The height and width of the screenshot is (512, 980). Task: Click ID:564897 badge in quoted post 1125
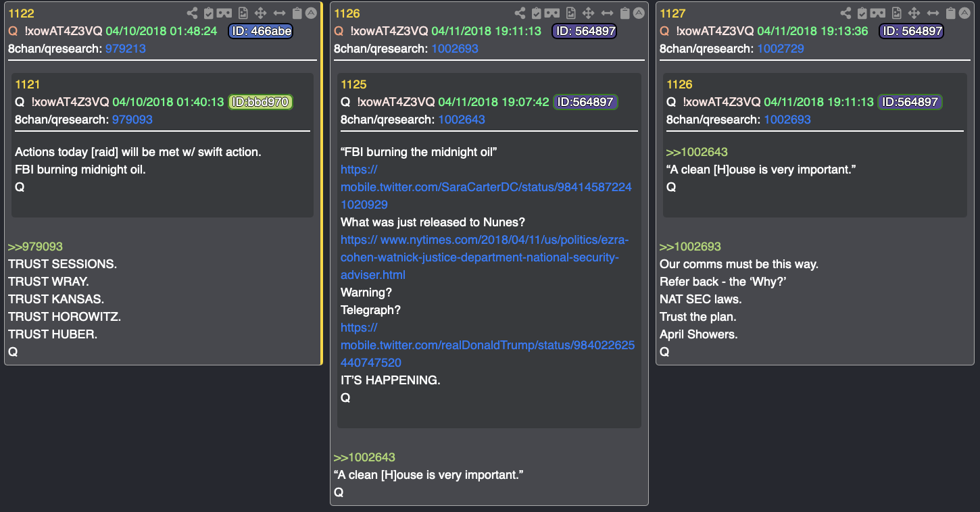pos(585,102)
